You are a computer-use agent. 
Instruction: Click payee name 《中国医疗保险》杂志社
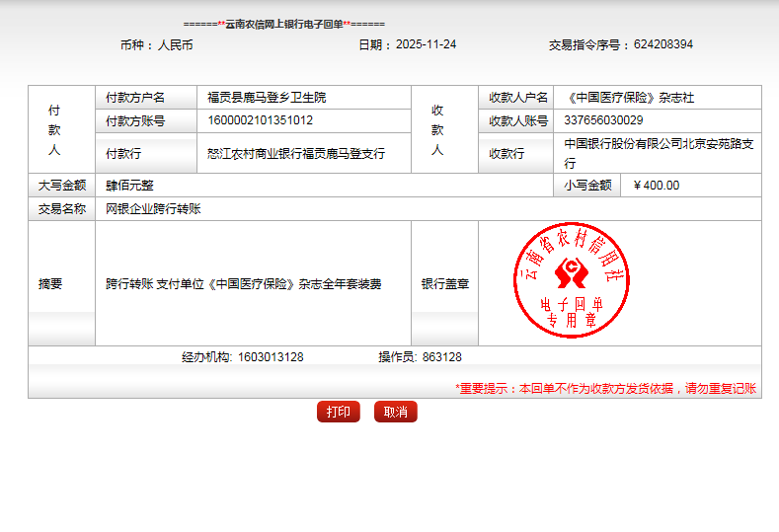(631, 98)
